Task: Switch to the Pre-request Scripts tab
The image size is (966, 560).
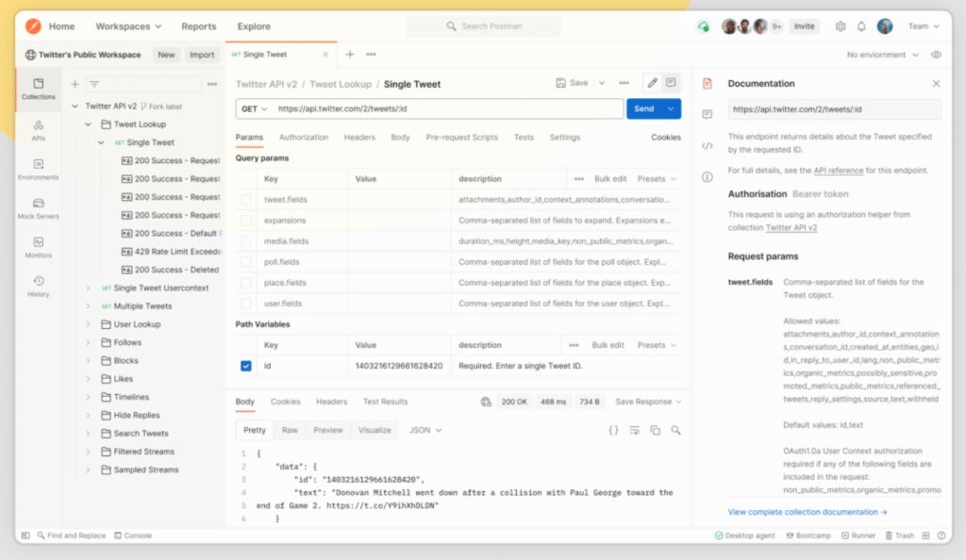Action: (461, 138)
